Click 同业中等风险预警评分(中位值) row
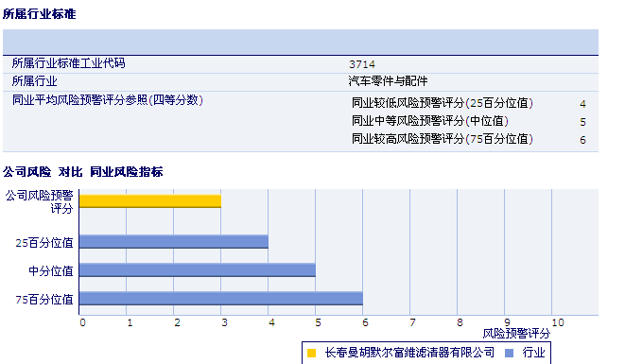Screen dimensions: 625x364 [x=469, y=121]
